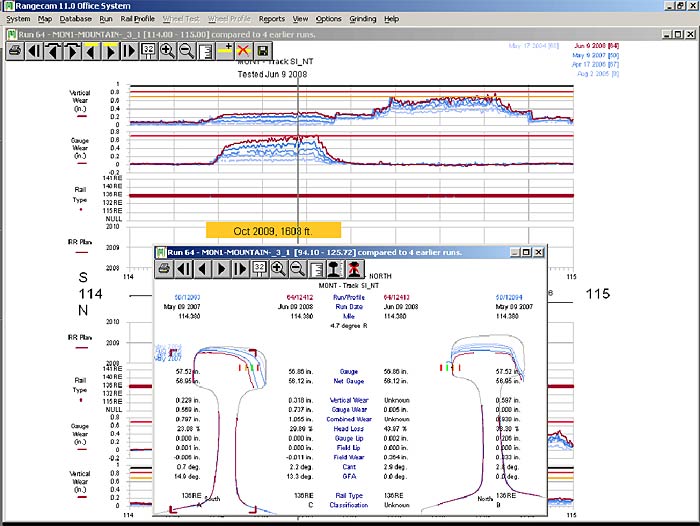Screen dimensions: 700x526
Task: Select the faded May 17 2004 legend entry
Action: point(533,46)
